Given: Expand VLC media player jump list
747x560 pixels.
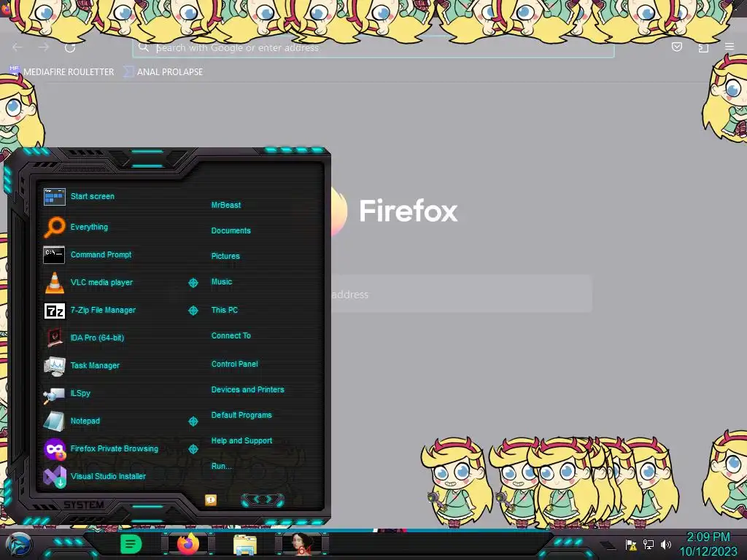Looking at the screenshot, I should (193, 283).
